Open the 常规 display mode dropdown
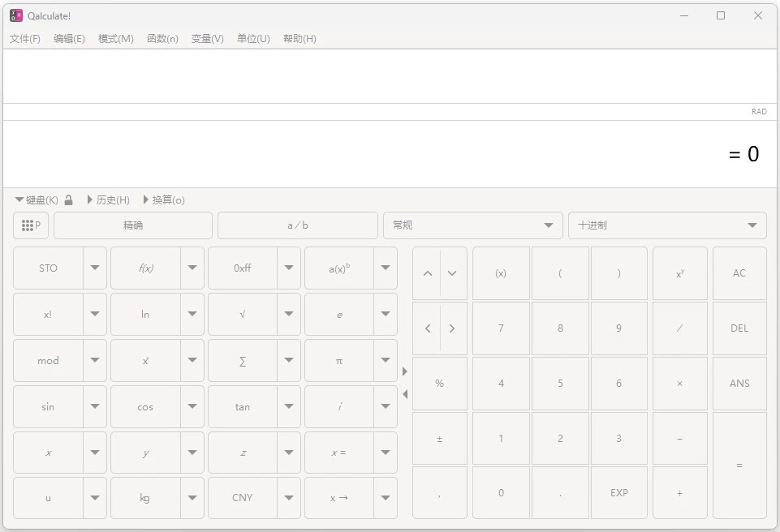 click(x=472, y=225)
